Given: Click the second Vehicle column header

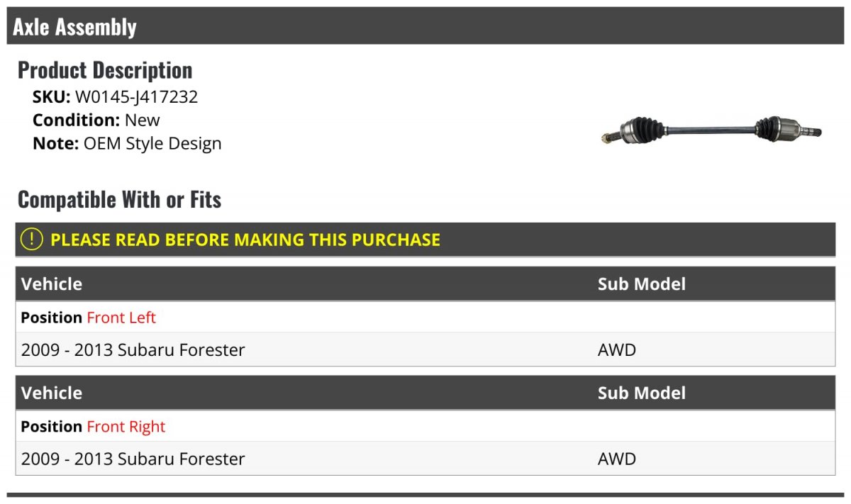Looking at the screenshot, I should click(x=52, y=393).
